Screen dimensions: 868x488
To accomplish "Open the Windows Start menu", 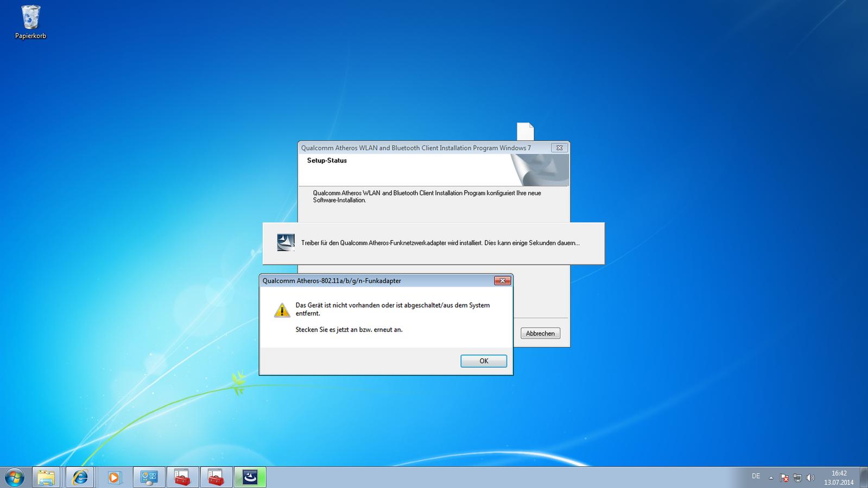I will [x=15, y=478].
